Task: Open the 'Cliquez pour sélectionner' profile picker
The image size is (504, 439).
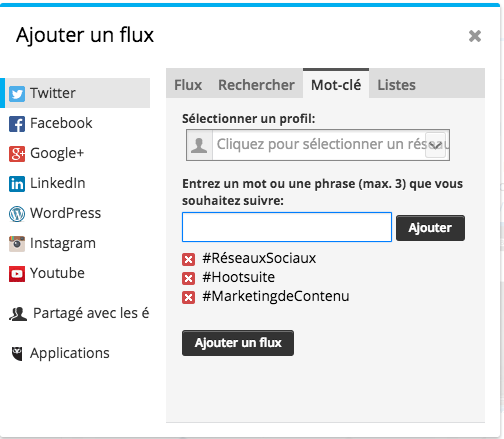Action: [x=318, y=145]
